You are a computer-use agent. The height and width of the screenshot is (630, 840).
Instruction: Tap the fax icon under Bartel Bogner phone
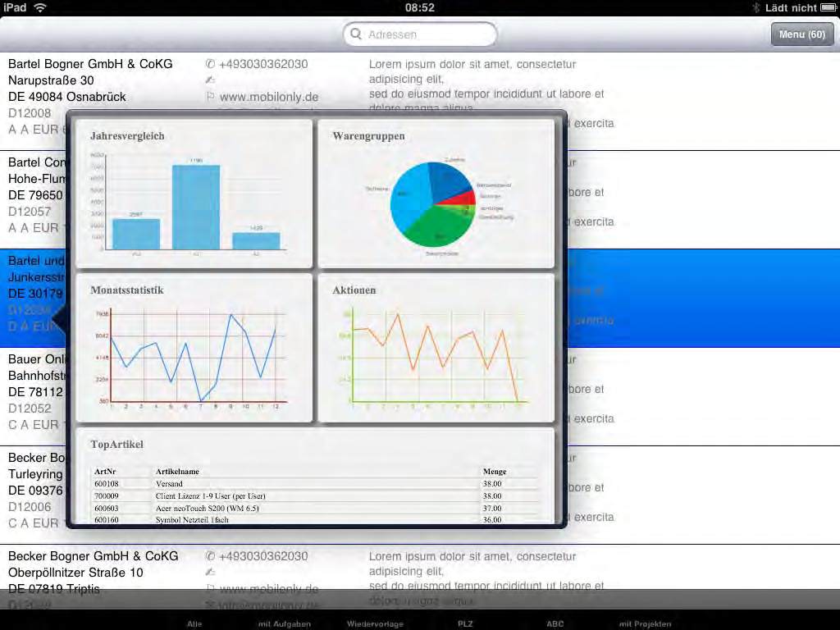[x=210, y=80]
